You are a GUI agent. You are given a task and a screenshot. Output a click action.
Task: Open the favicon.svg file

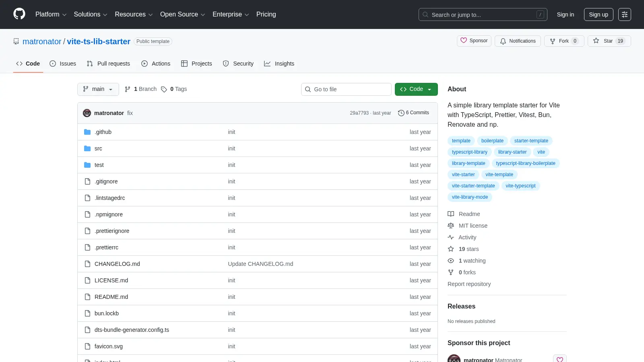[x=109, y=346]
